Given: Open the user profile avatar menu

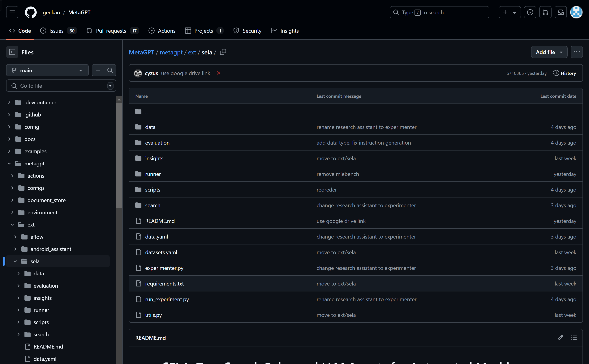Looking at the screenshot, I should tap(576, 12).
